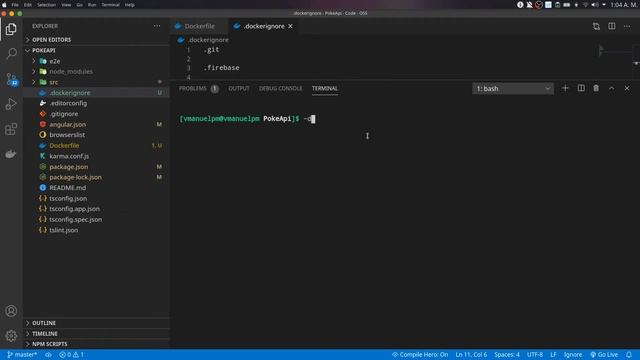Click Ln 11, Col 6 cursor position
Viewport: 640px width, 360px height.
click(x=471, y=355)
